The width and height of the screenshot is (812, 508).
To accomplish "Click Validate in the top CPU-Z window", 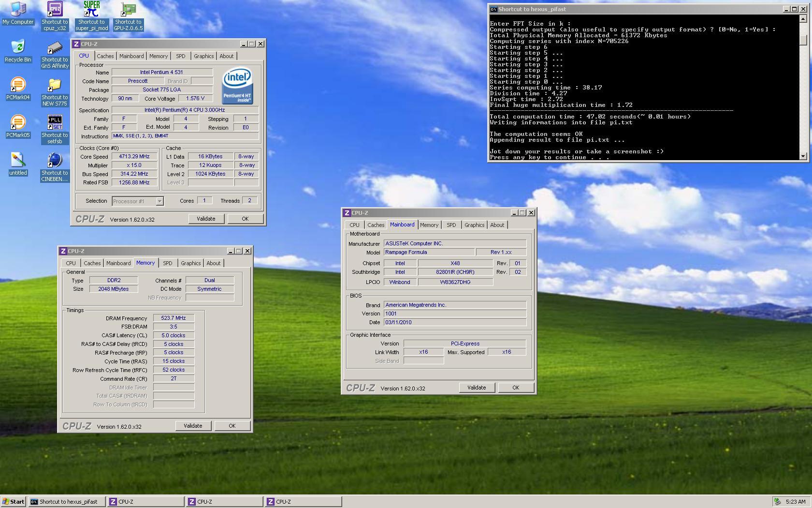I will (206, 219).
